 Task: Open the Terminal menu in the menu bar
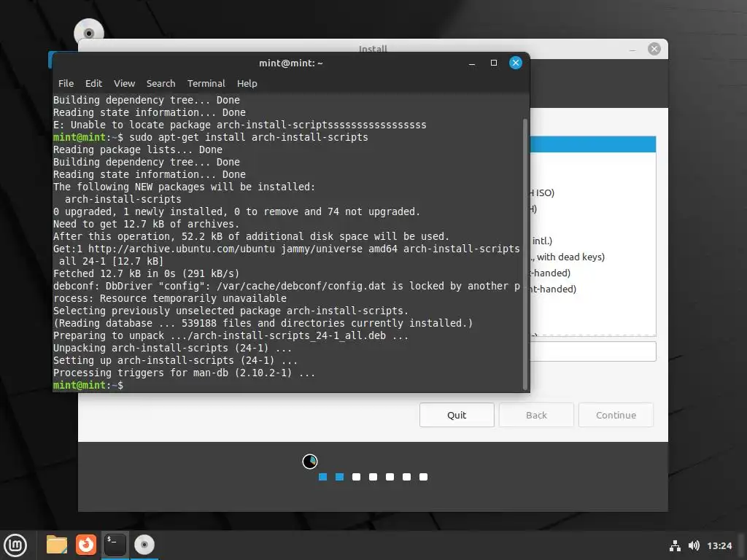[x=206, y=83]
